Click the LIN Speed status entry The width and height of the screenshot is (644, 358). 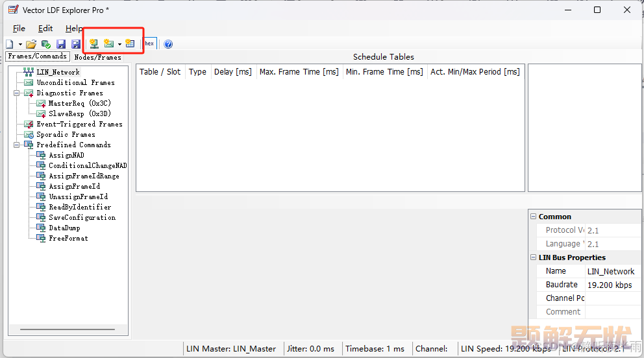pyautogui.click(x=506, y=348)
